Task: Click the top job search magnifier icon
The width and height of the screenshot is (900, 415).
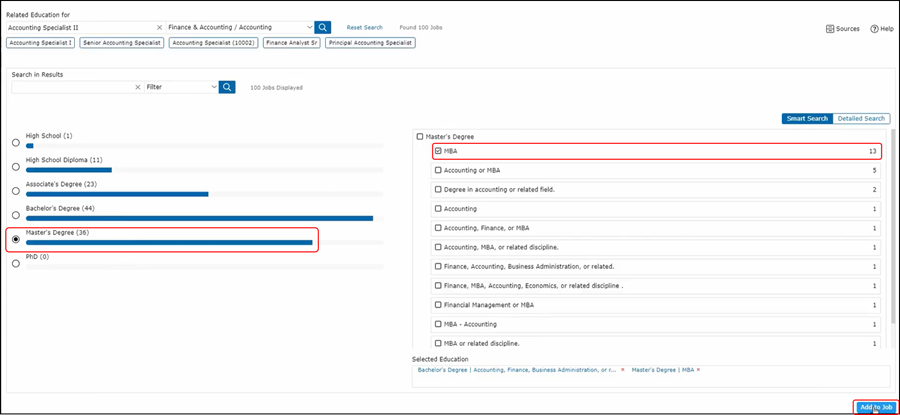Action: pyautogui.click(x=323, y=28)
